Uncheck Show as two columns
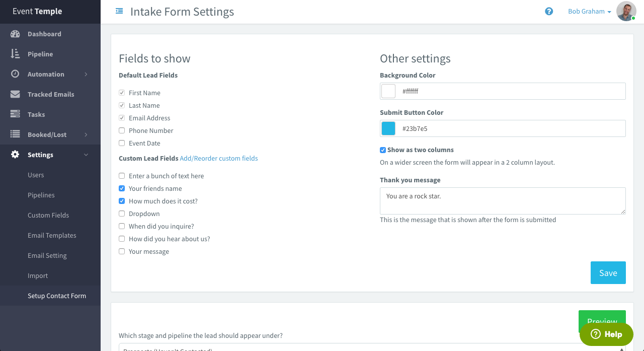The width and height of the screenshot is (644, 351). 383,150
